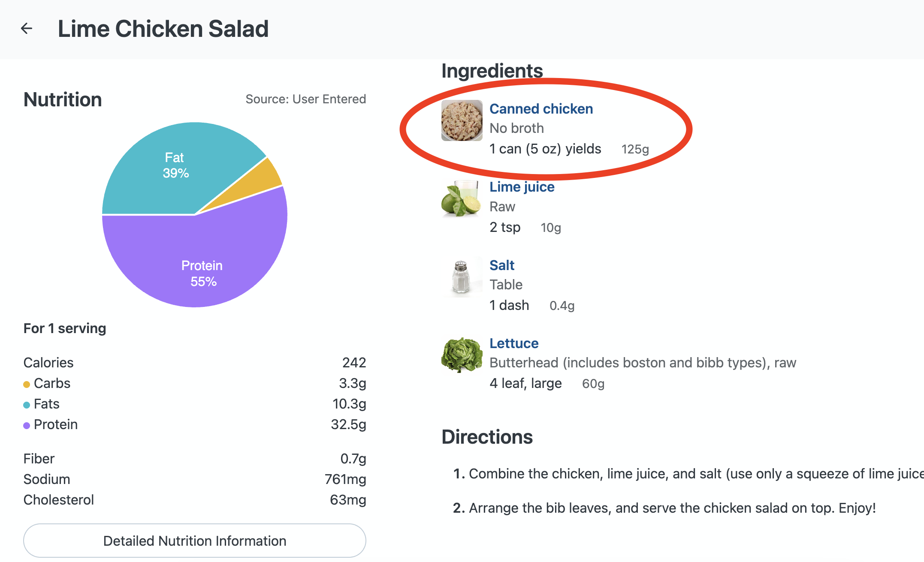
Task: Click the purple Protein legend dot
Action: coord(27,425)
